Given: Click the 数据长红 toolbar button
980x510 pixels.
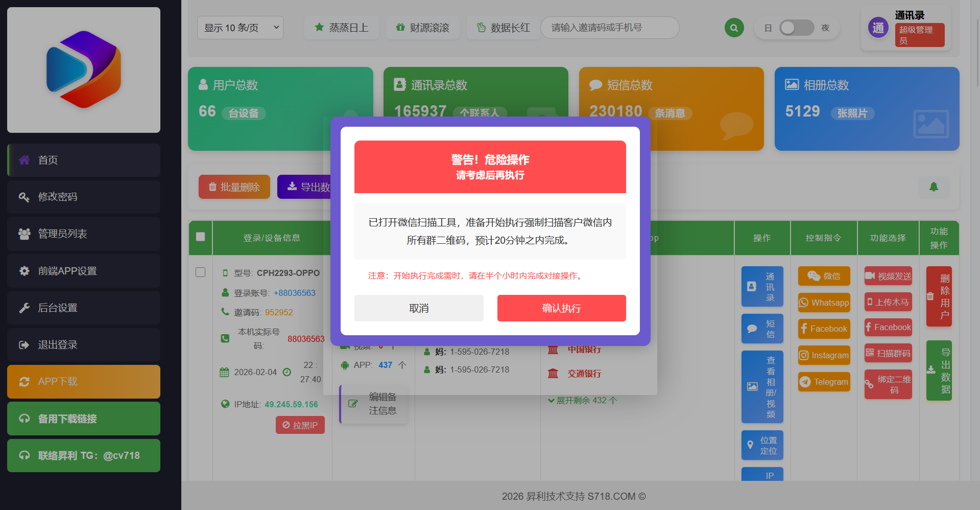Looking at the screenshot, I should point(503,28).
